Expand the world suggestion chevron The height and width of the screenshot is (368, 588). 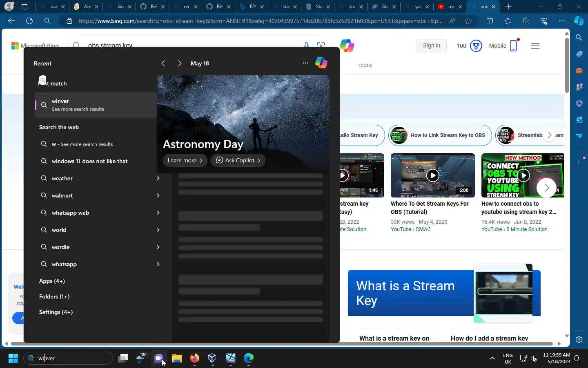(x=158, y=230)
